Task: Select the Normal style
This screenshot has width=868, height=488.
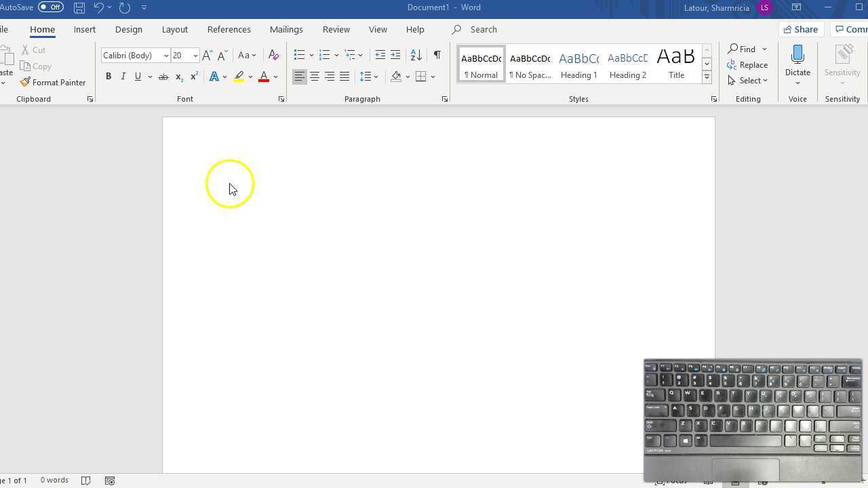Action: pyautogui.click(x=481, y=64)
